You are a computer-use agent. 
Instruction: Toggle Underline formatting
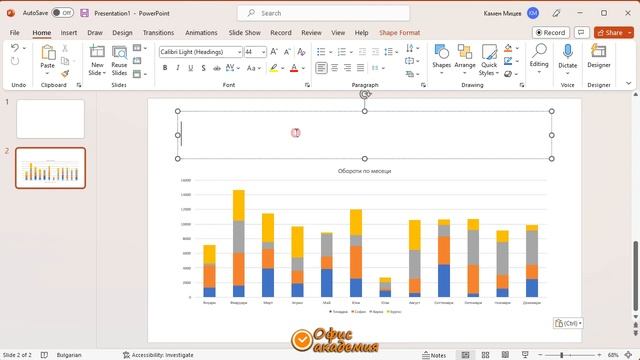(x=191, y=68)
